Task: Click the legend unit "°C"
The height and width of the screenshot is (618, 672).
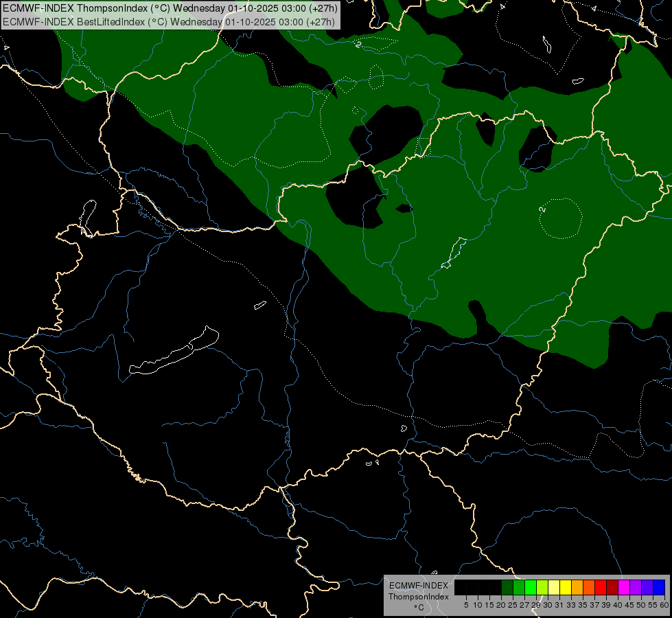Action: pos(419,608)
